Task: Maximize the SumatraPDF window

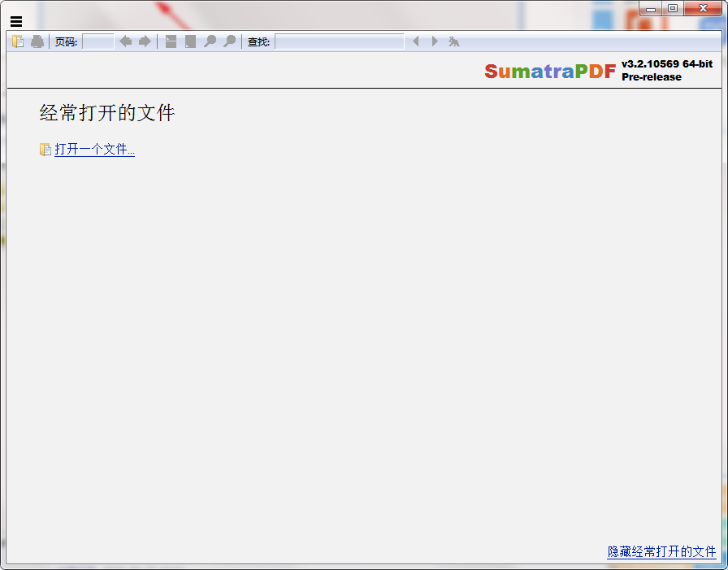Action: click(x=672, y=8)
